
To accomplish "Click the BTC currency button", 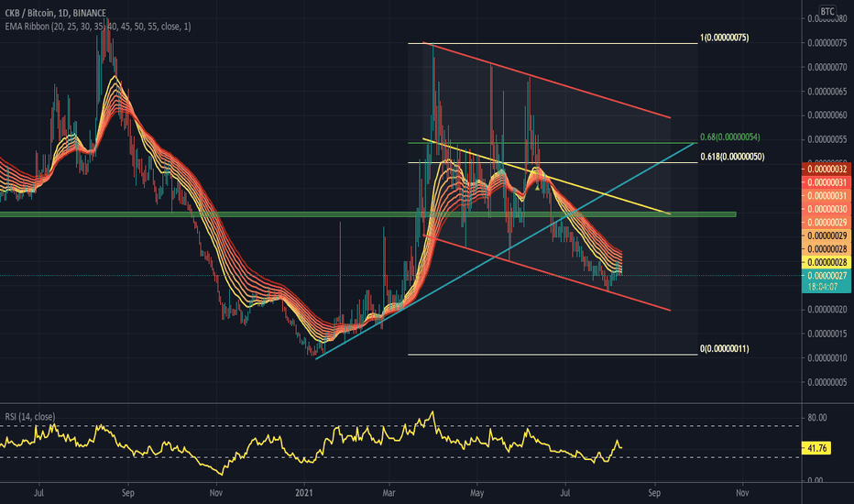I will (x=827, y=11).
